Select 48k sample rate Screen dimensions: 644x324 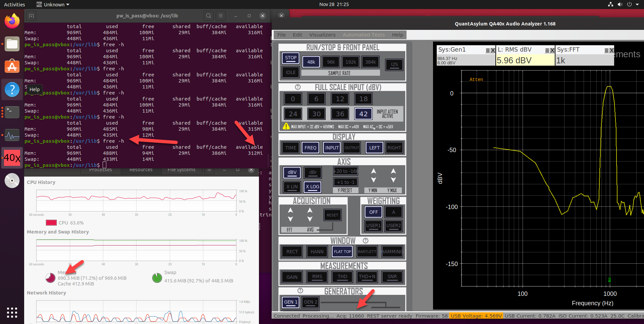pos(311,62)
